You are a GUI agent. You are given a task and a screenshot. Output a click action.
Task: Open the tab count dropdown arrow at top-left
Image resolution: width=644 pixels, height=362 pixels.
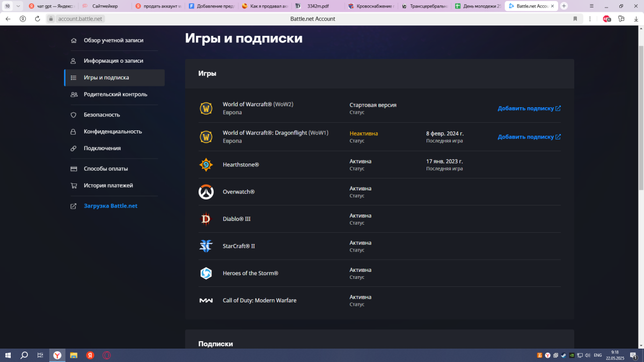(x=18, y=6)
